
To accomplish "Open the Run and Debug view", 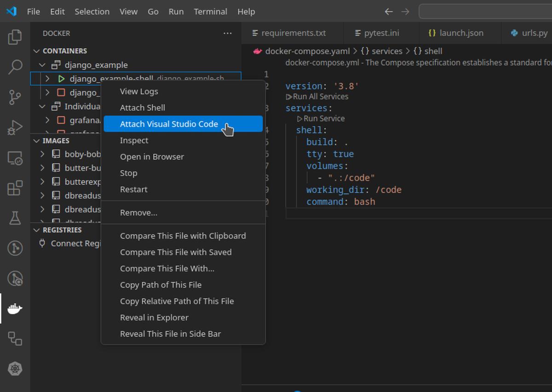I will 15,128.
